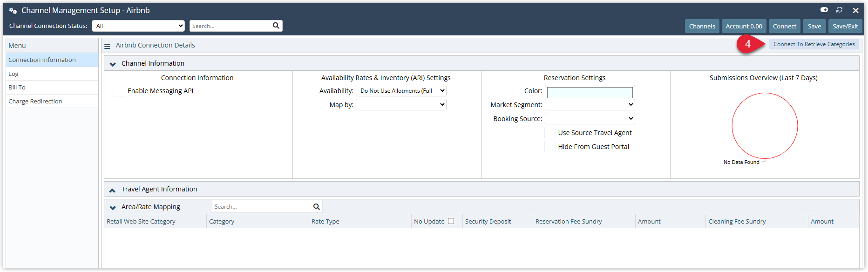Expand the Travel Agent Information section
868x272 pixels.
coord(112,190)
